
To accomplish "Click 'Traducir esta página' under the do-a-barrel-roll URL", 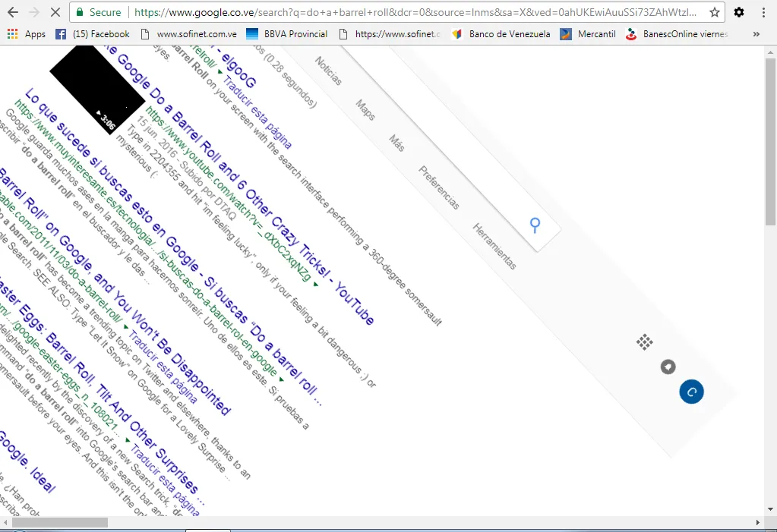I will tap(163, 367).
